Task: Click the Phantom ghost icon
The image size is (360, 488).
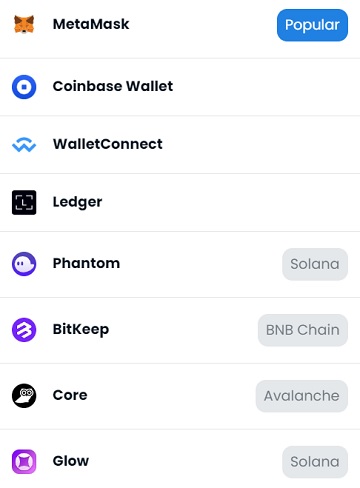Action: click(24, 264)
